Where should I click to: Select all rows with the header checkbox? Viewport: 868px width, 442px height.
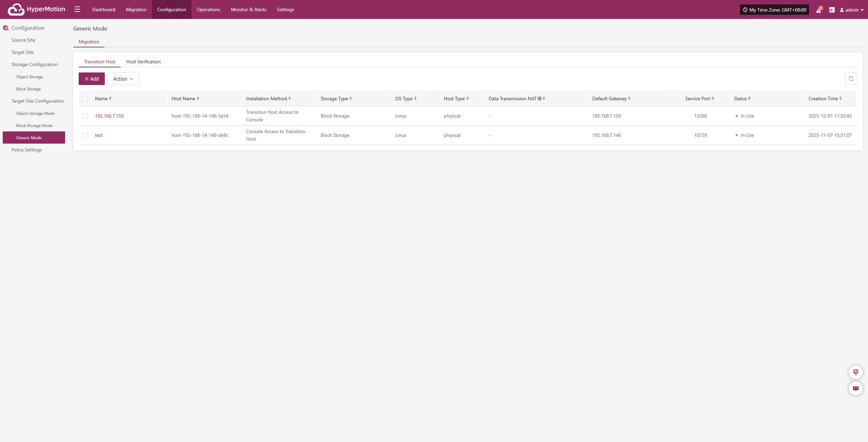(x=85, y=99)
